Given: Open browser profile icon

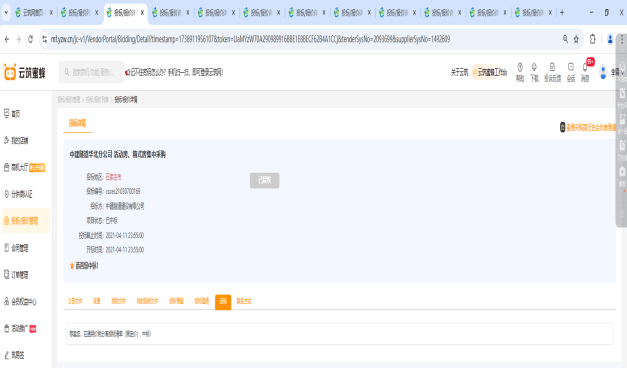Looking at the screenshot, I should pyautogui.click(x=610, y=39).
